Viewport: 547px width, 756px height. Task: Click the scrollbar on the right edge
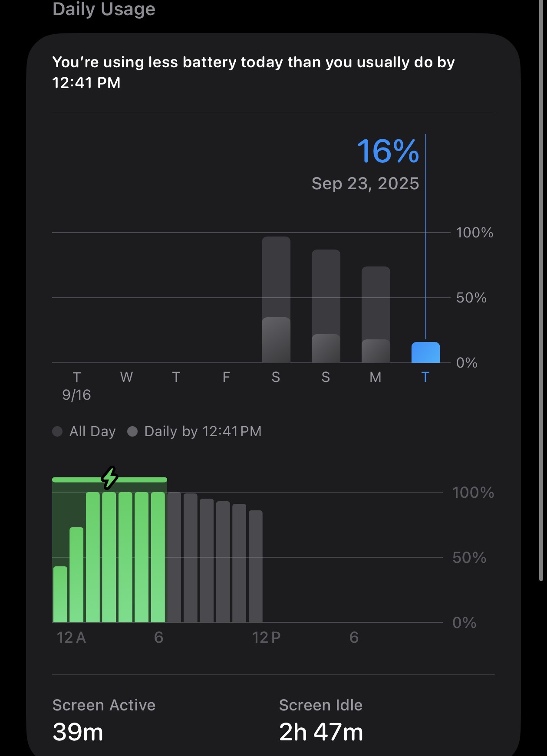click(541, 291)
